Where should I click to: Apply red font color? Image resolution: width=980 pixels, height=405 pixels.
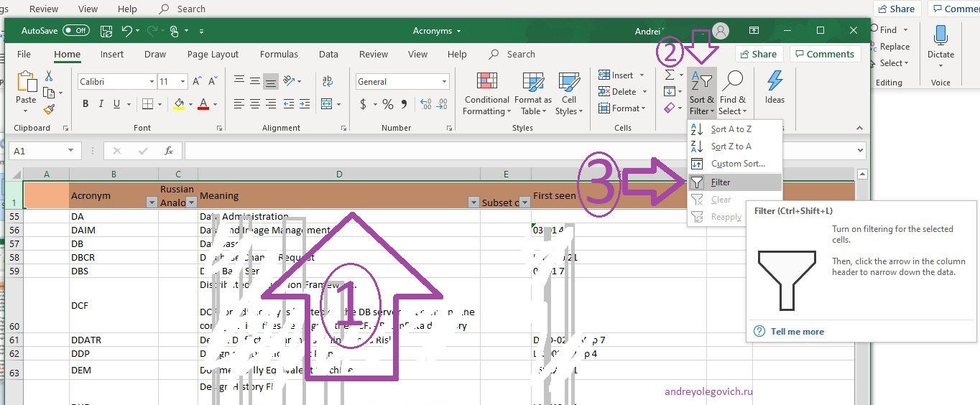(x=203, y=103)
